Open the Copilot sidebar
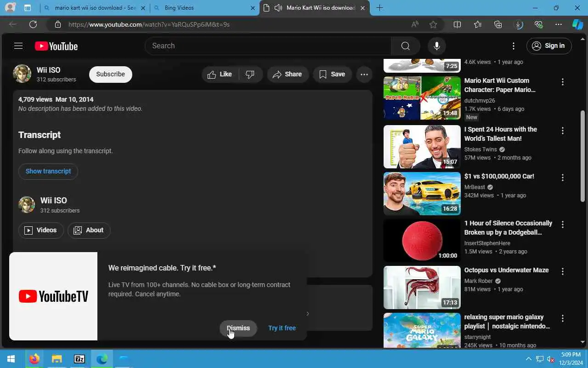The image size is (588, 368). [577, 24]
